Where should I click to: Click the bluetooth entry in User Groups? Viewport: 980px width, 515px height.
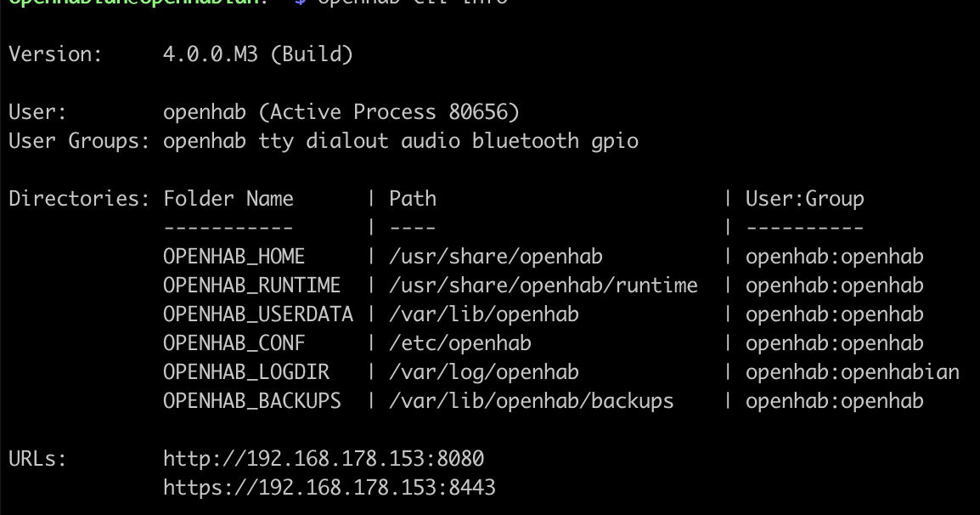[x=525, y=141]
